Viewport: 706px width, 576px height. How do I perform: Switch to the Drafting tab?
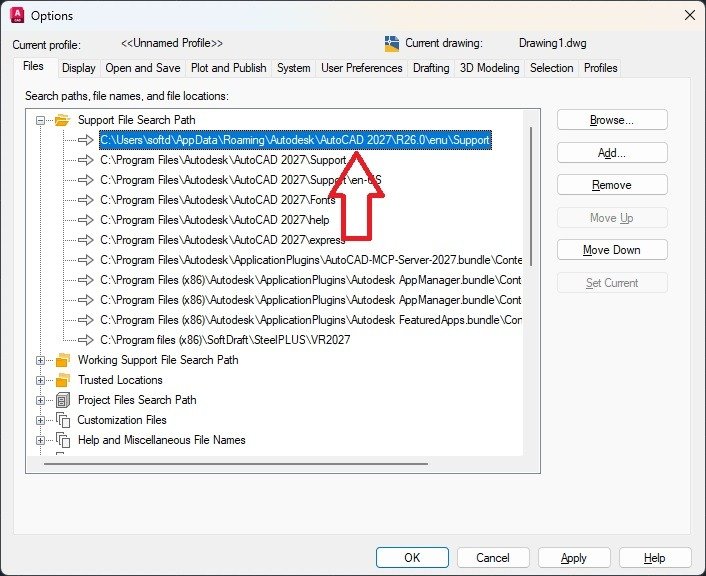[x=431, y=68]
